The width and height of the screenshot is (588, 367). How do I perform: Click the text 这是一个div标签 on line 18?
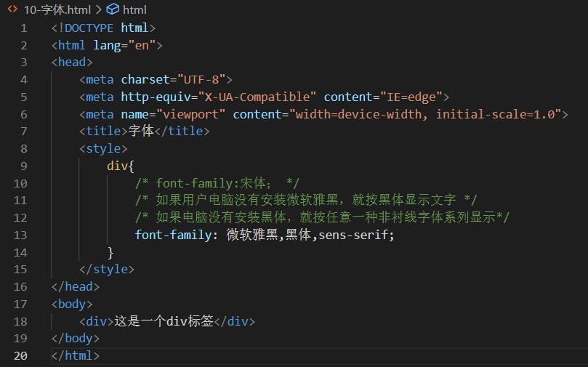(x=164, y=321)
